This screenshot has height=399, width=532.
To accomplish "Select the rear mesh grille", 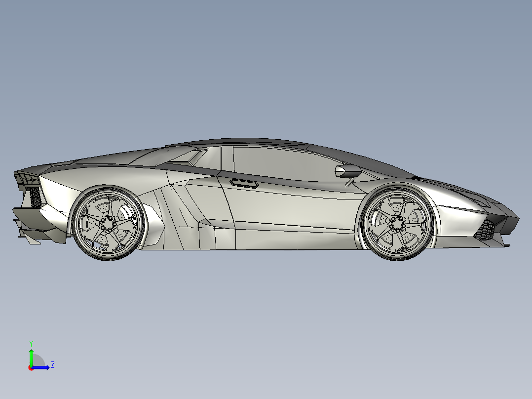I will pos(35,197).
